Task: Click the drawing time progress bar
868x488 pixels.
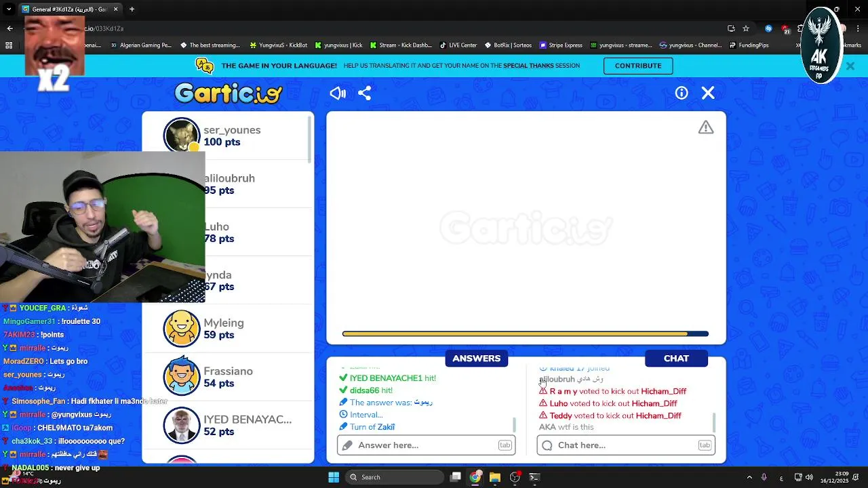Action: tap(526, 333)
